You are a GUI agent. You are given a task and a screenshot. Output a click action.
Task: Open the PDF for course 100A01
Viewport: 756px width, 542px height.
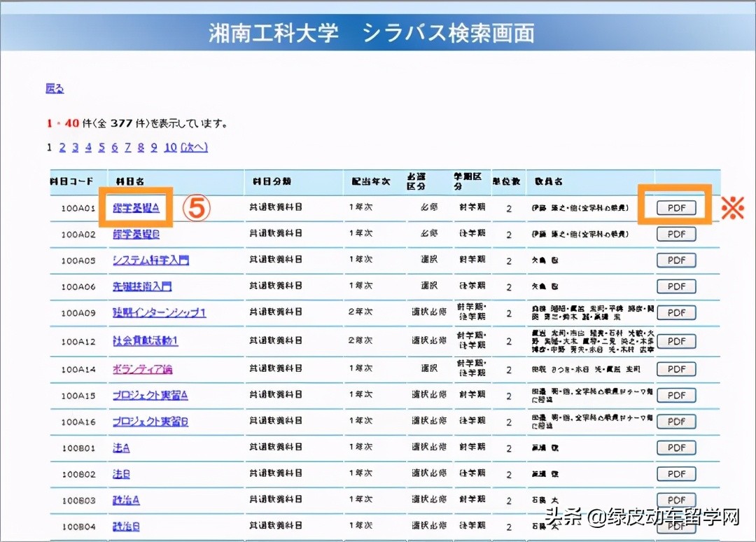coord(675,207)
